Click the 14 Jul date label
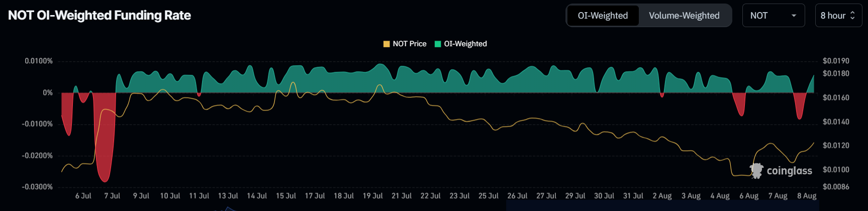This screenshot has width=868, height=211. pos(257,196)
